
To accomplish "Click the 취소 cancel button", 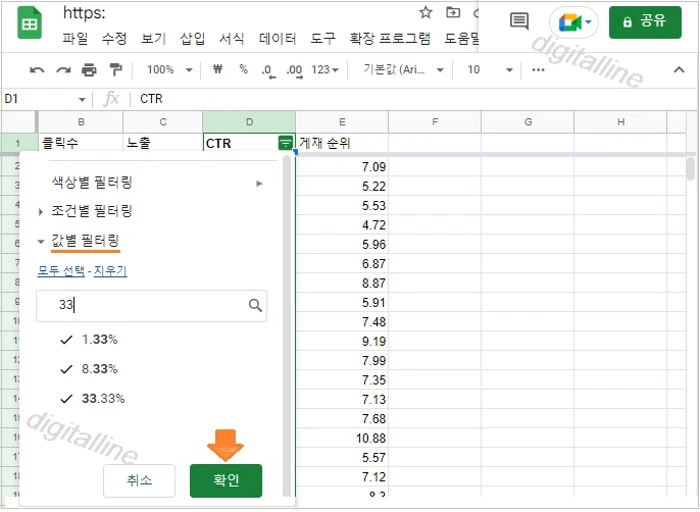I will click(139, 481).
